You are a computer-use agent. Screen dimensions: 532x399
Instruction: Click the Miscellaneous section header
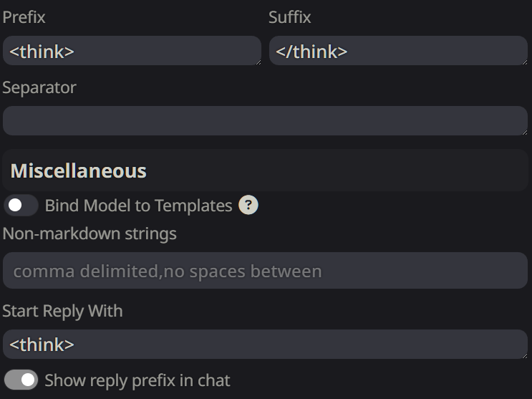pos(79,171)
